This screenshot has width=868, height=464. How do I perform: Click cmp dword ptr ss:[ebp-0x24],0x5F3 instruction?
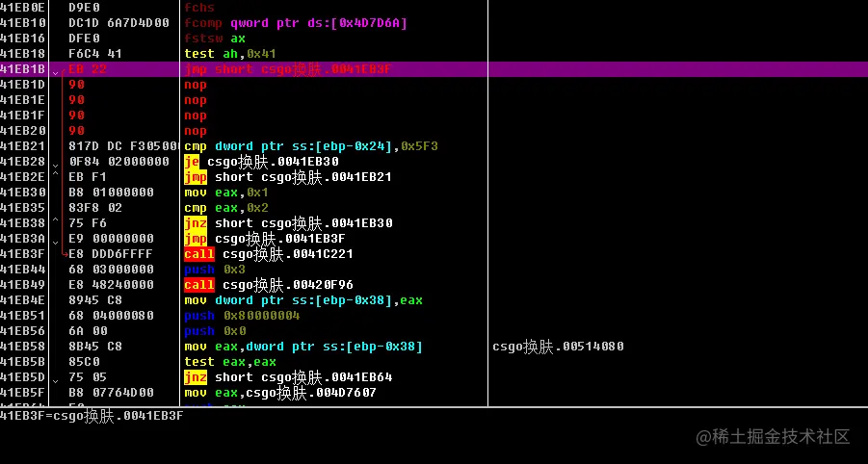pyautogui.click(x=311, y=146)
